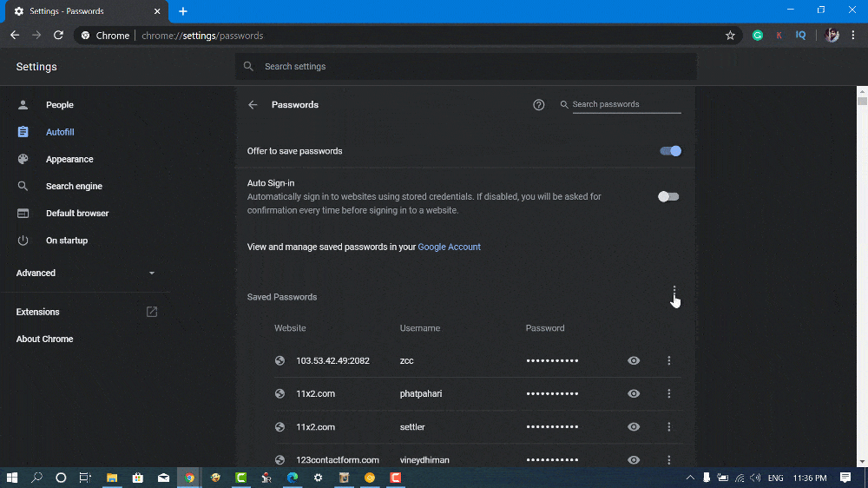Open On startup settings
The width and height of the screenshot is (868, 488).
click(x=67, y=241)
